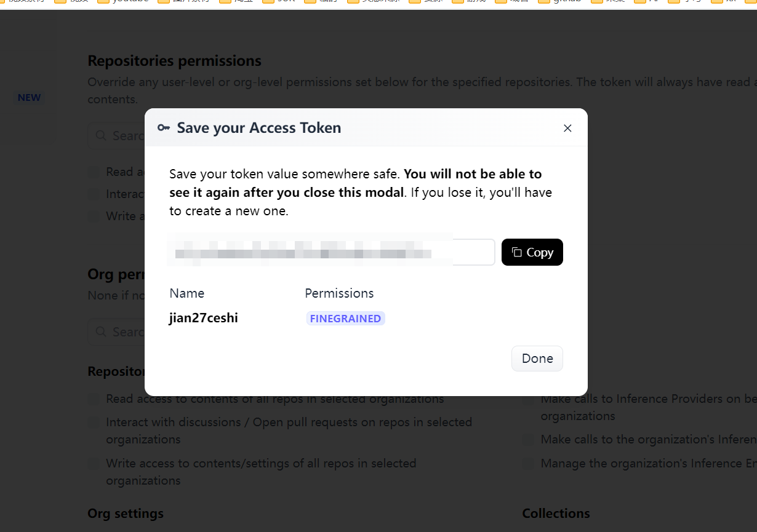Close the Save your Access Token modal
This screenshot has height=532, width=757.
tap(567, 128)
